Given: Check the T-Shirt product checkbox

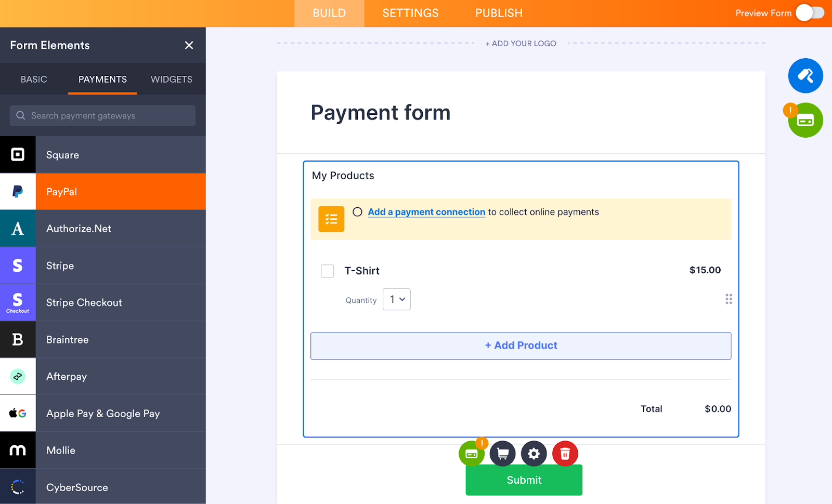Looking at the screenshot, I should point(327,271).
